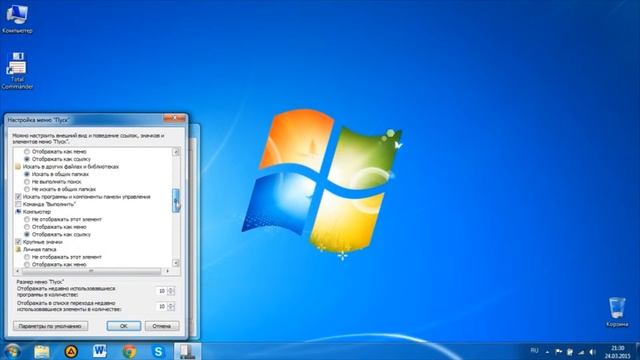Click the vertical scrollbar thumb in options list
This screenshot has height=360, width=640.
point(176,200)
